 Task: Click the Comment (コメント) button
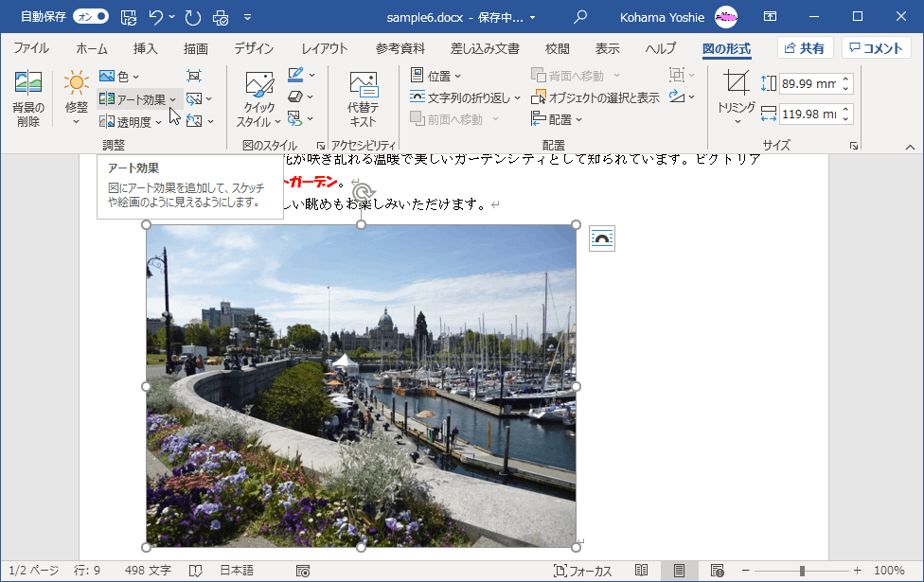(x=877, y=48)
